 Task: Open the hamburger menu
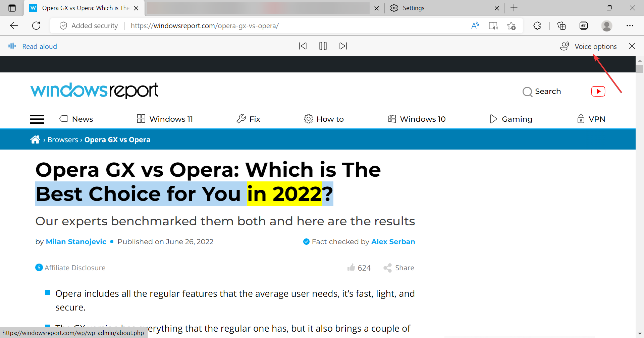coord(37,119)
